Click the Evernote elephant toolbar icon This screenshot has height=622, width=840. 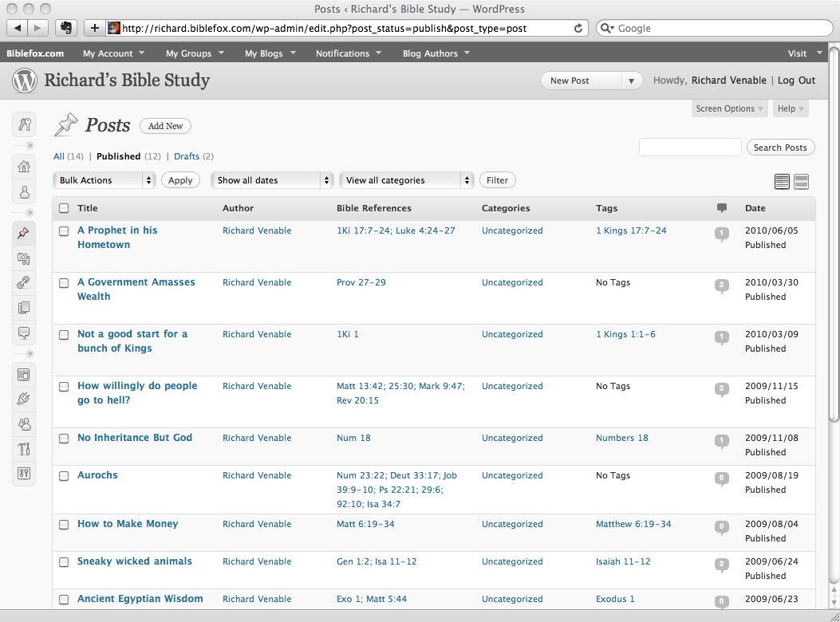(x=66, y=28)
